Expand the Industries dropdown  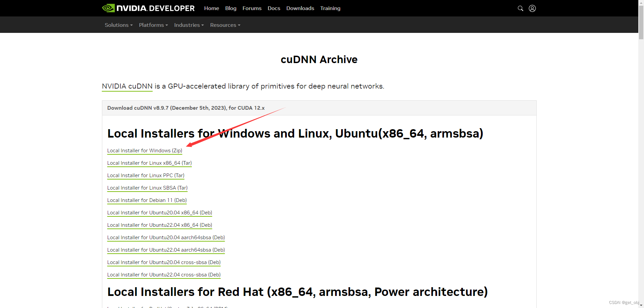(189, 25)
